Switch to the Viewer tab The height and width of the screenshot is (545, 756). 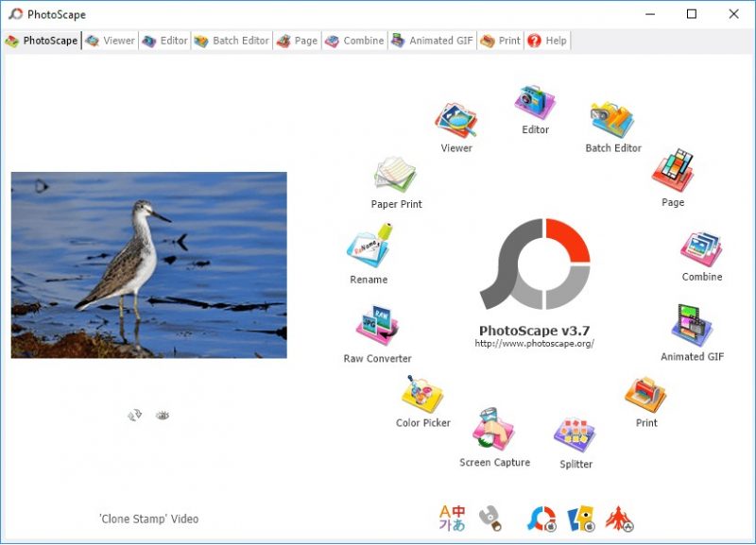coord(110,41)
